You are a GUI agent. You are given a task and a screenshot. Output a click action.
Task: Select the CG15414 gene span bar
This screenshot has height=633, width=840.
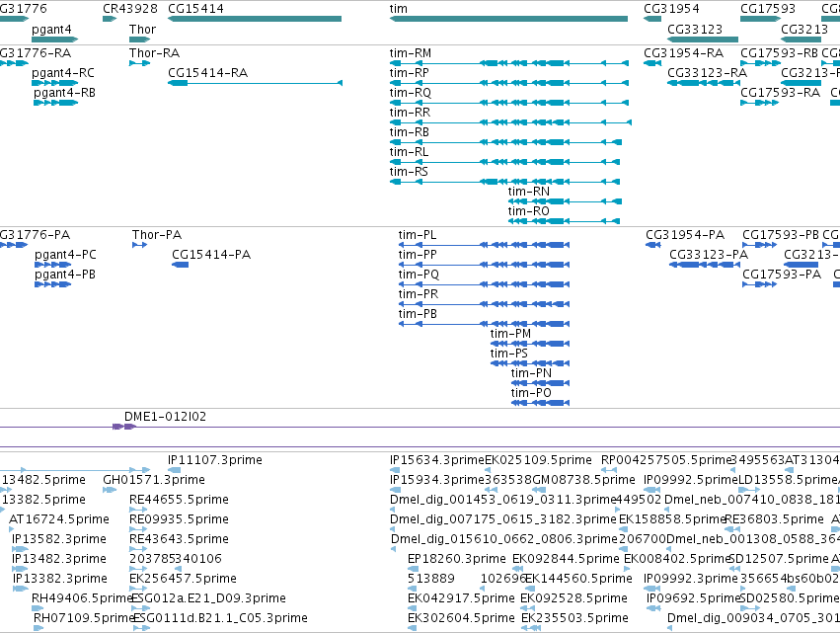pyautogui.click(x=255, y=19)
